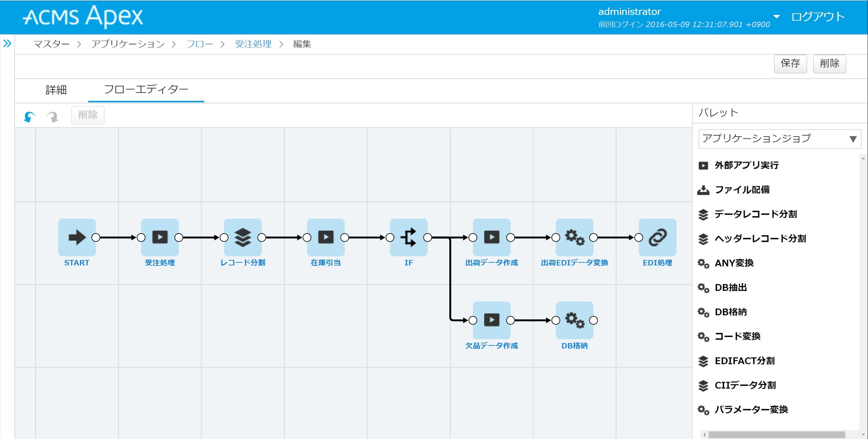Pick ANY変換 from the palette
This screenshot has width=868, height=439.
coord(726,263)
